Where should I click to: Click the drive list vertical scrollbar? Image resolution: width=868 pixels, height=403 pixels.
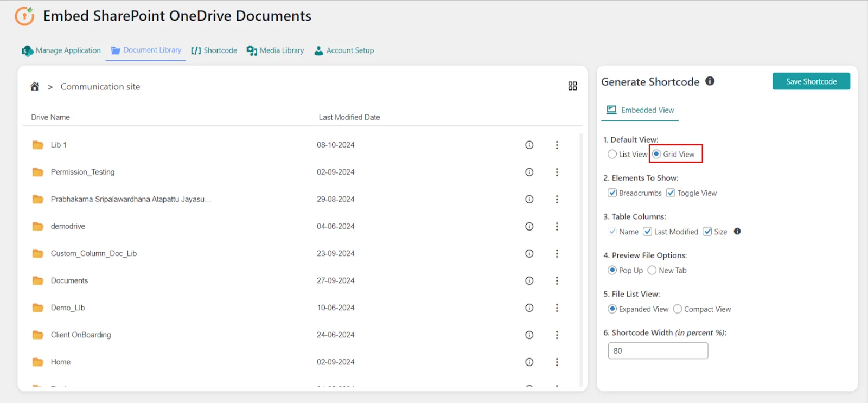click(x=581, y=259)
